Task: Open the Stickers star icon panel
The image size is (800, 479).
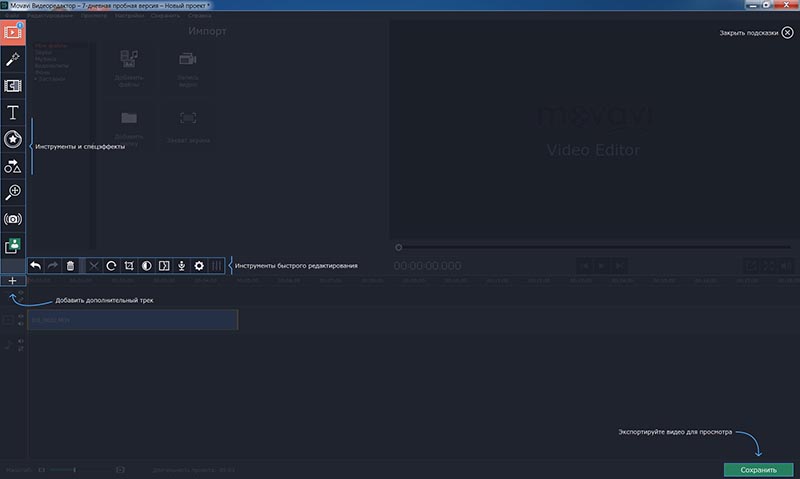Action: [x=13, y=139]
